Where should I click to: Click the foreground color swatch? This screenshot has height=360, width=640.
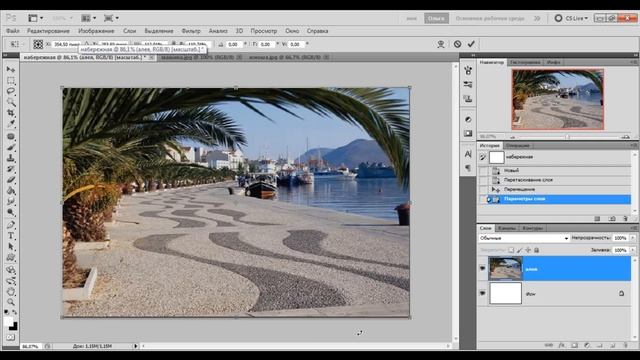pos(8,321)
